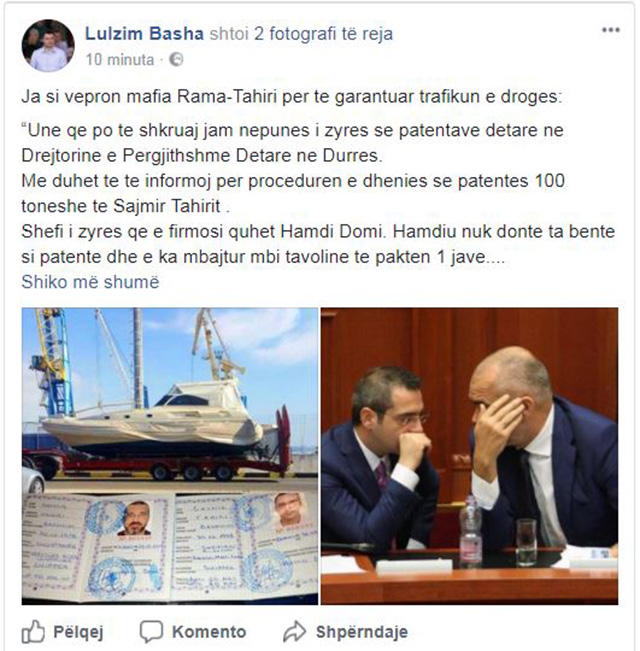Click the Shpërndaje button label
Viewport: 640px width, 651px height.
362,632
